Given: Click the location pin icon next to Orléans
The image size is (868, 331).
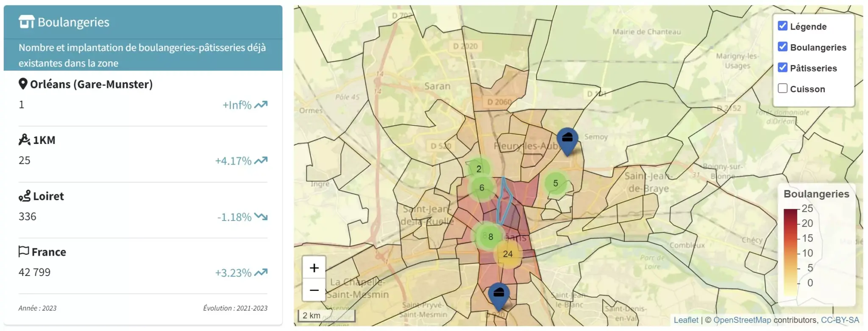Looking at the screenshot, I should (x=23, y=84).
